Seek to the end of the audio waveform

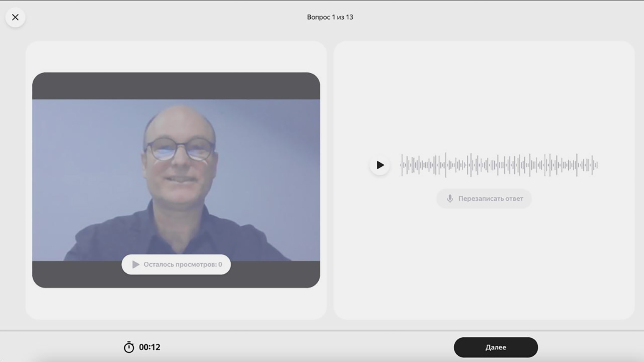pyautogui.click(x=597, y=165)
